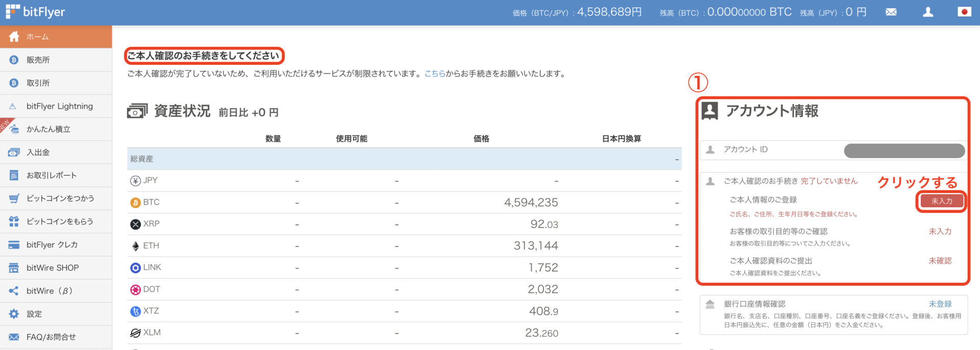This screenshot has width=980, height=350.
Task: Click the XLM stellar icon
Action: click(x=135, y=333)
